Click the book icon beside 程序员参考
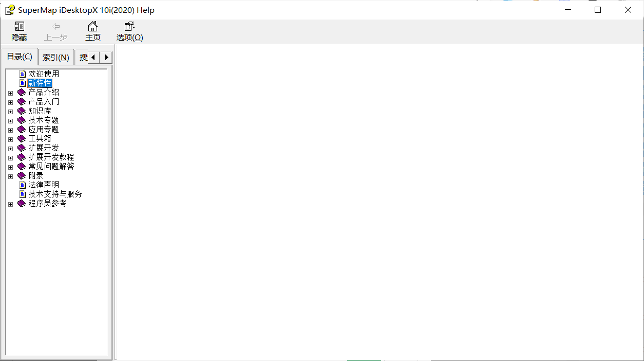Screen dimensions: 644x361 tap(22, 204)
